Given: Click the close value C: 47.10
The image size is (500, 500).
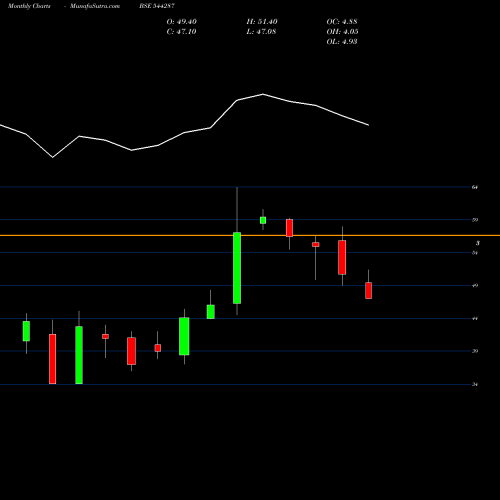Looking at the screenshot, I should (x=182, y=32).
